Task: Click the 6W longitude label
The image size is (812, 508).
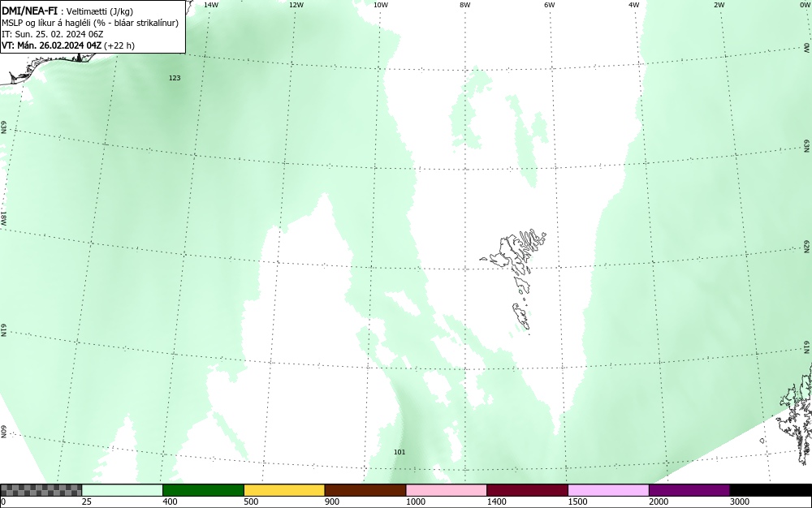Action: 550,5
